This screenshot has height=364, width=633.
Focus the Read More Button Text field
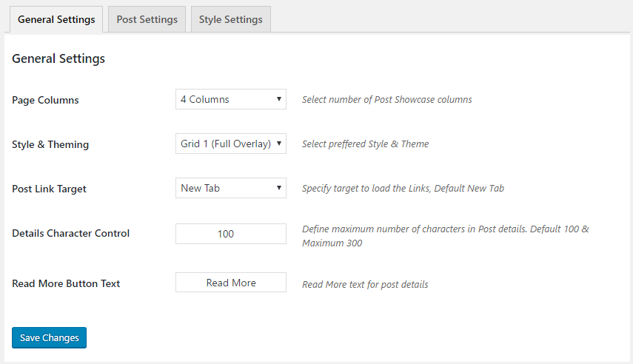pyautogui.click(x=231, y=283)
